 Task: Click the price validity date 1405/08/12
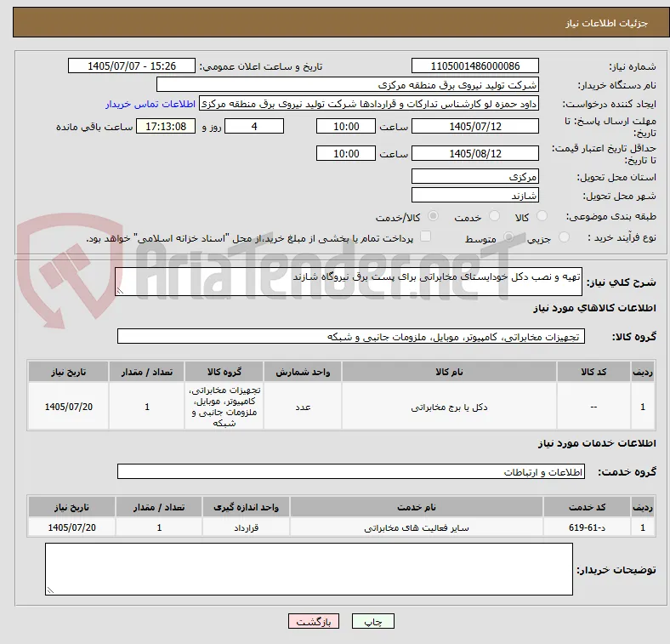point(474,153)
